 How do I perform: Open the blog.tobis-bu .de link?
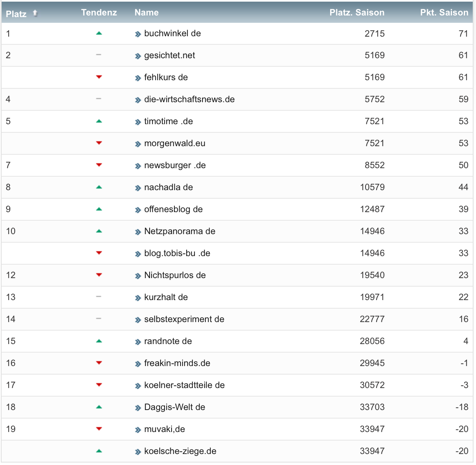[x=177, y=253]
